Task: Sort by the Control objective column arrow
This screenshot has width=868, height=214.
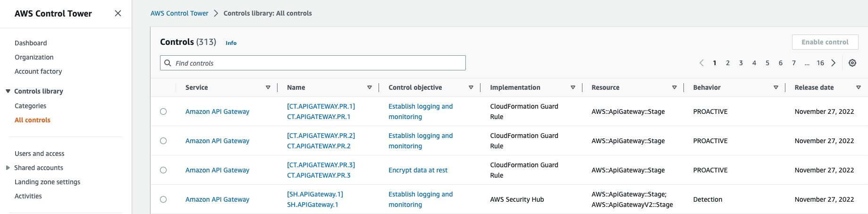Action: (471, 87)
